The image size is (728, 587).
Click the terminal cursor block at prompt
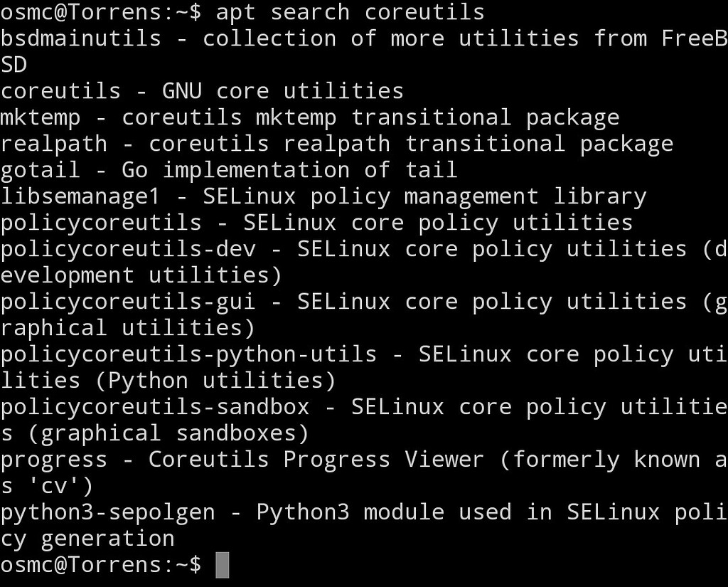click(x=222, y=565)
